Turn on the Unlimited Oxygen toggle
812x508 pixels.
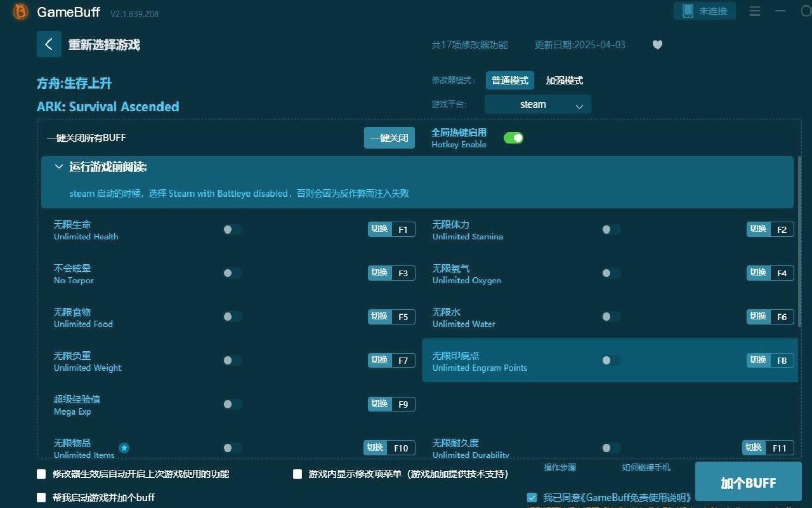tap(611, 273)
